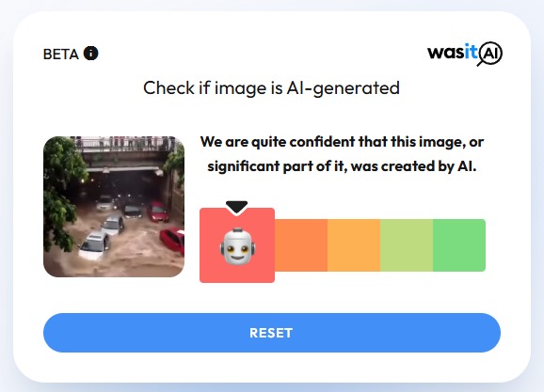Select the dark orange scale segment
Viewport: 544px width, 392px height.
301,245
